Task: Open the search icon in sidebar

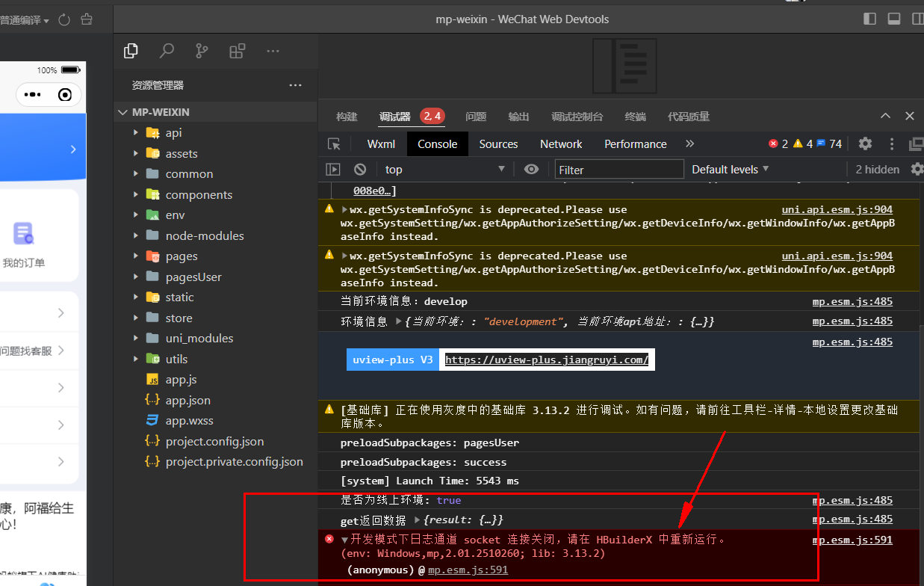Action: [167, 51]
